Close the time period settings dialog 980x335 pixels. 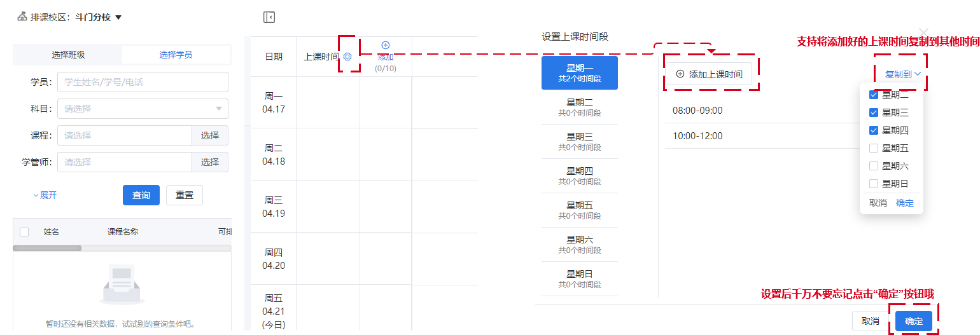(923, 32)
